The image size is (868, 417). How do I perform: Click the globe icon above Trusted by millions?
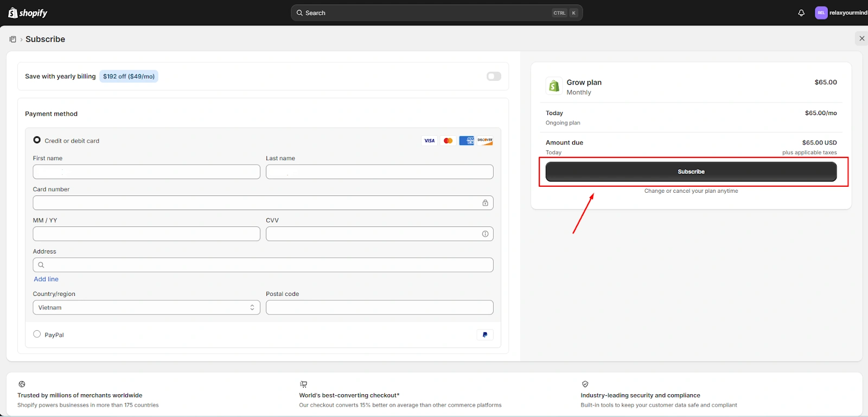22,384
